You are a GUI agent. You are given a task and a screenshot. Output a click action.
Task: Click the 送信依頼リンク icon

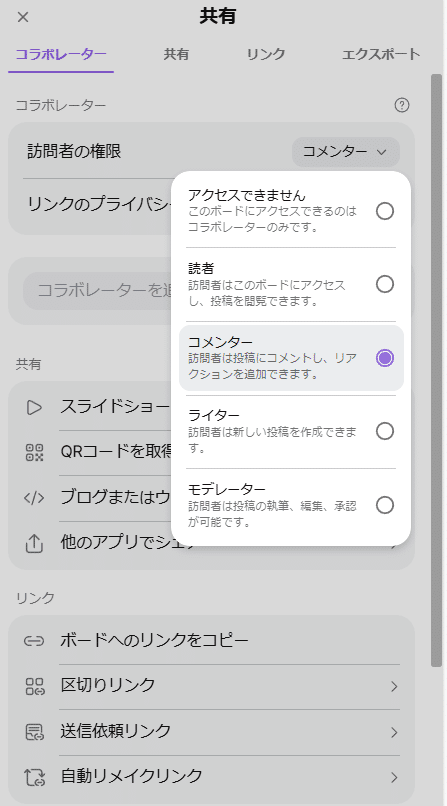(34, 731)
